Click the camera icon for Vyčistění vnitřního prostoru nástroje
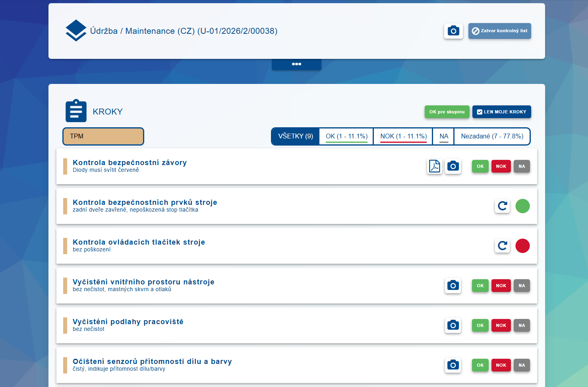The height and width of the screenshot is (387, 588). click(453, 286)
